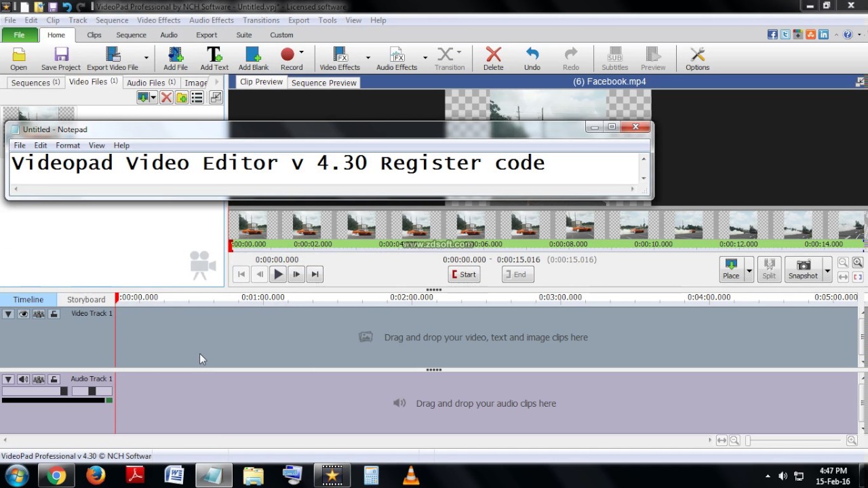Delete selected file with bin's red X
The width and height of the screenshot is (868, 488).
pos(166,98)
